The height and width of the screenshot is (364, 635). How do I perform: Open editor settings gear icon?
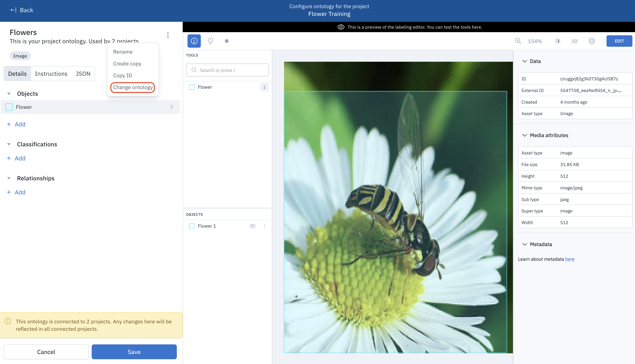[x=592, y=41]
